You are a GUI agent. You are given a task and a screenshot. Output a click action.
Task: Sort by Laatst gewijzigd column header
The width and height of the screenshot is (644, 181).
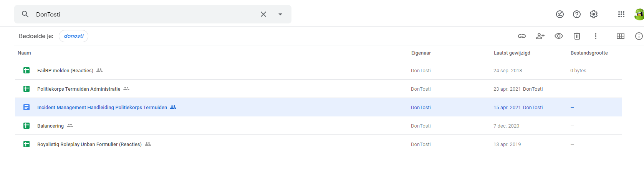point(512,53)
